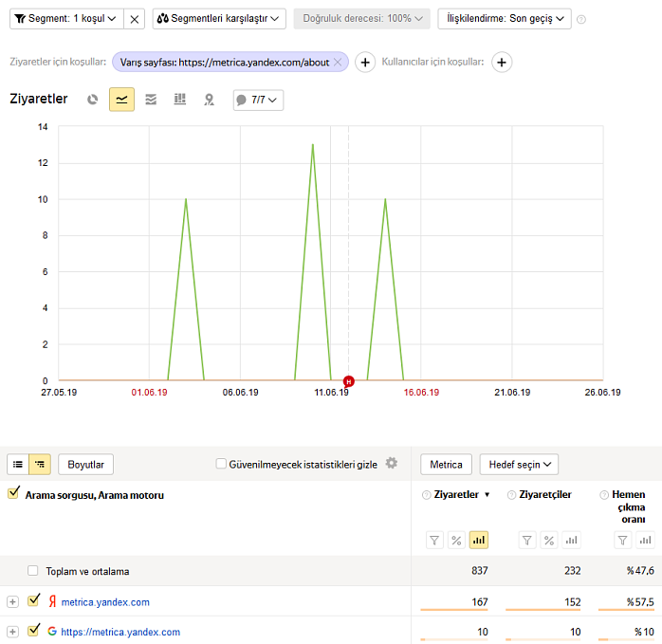Screen dimensions: 662x644
Task: Open filter for the Ziyaretçiler column
Action: (527, 540)
